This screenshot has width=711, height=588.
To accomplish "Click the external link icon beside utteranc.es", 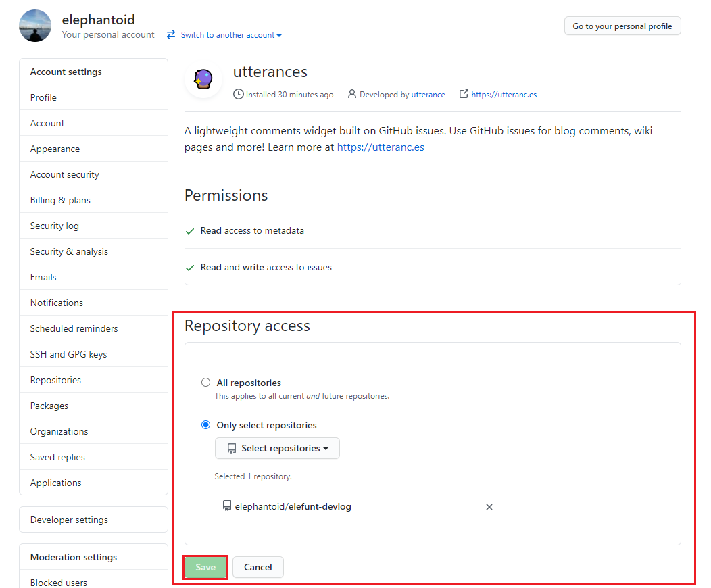I will click(x=464, y=94).
